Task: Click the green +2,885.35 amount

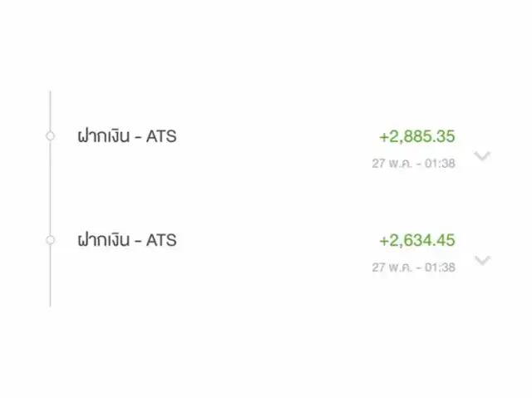Action: [x=417, y=136]
